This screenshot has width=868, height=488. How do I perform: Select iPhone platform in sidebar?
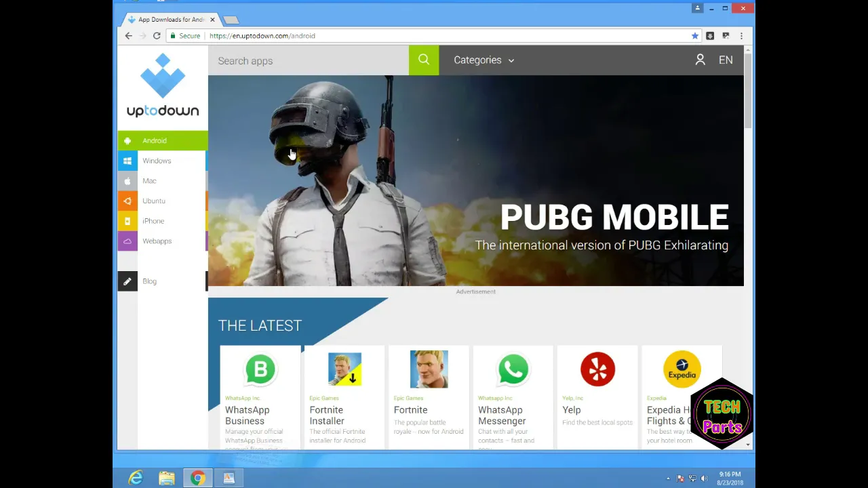pos(163,221)
